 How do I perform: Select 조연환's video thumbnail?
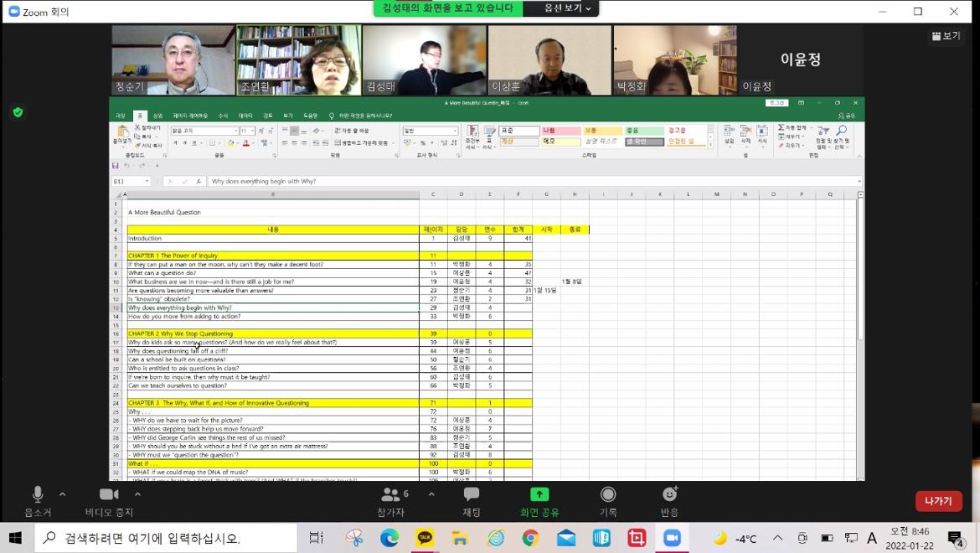299,59
